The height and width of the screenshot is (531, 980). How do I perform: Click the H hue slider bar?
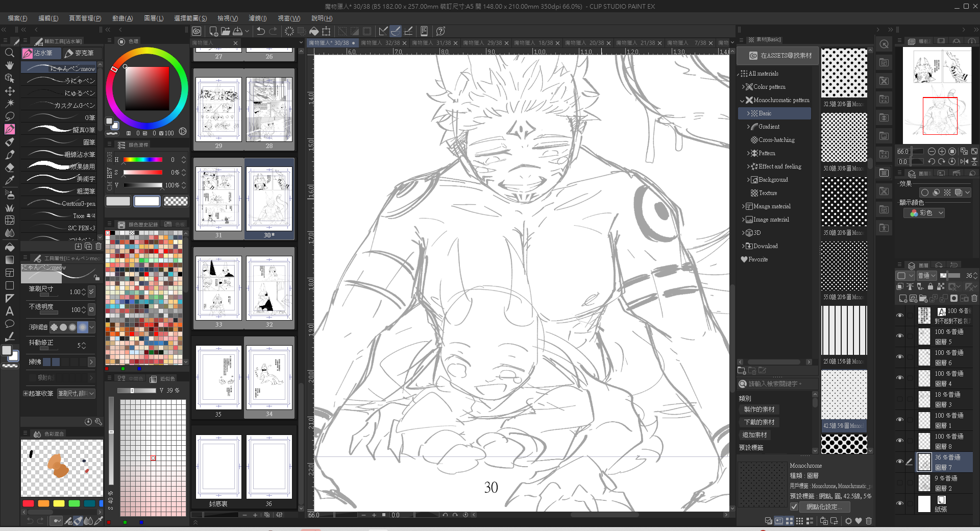(142, 160)
